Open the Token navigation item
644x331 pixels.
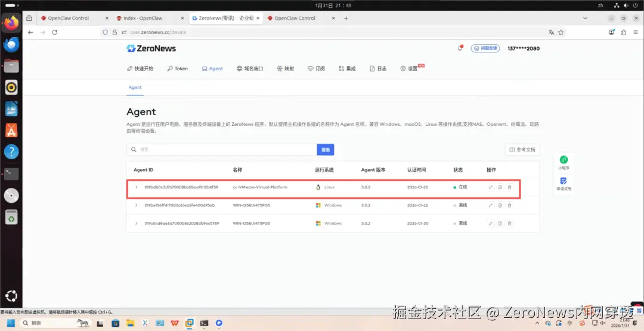(178, 69)
